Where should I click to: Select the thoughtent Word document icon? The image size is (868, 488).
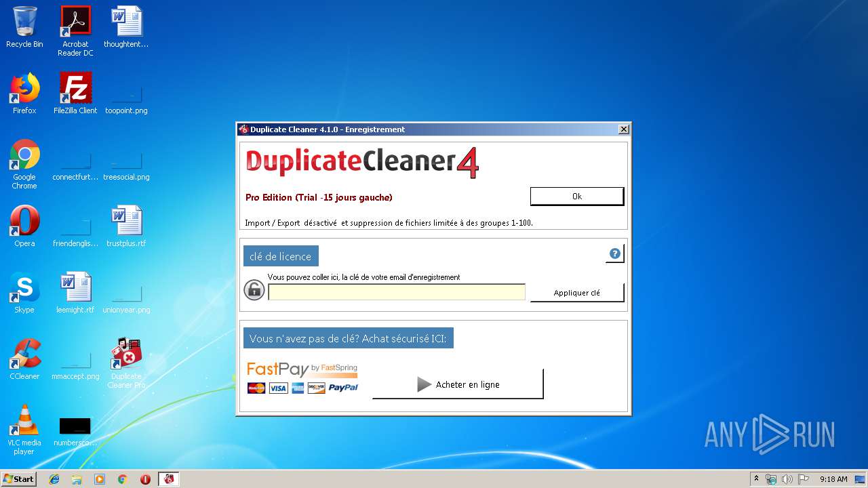[x=126, y=27]
